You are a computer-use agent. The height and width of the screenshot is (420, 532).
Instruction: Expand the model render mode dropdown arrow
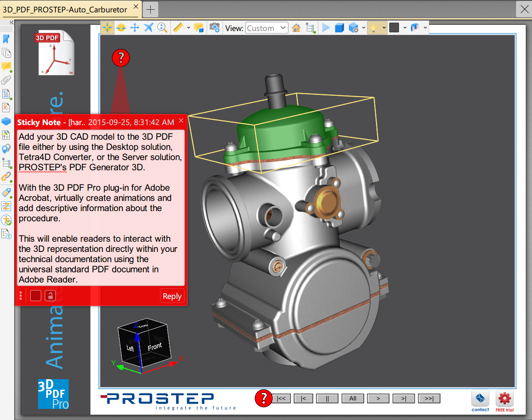364,28
